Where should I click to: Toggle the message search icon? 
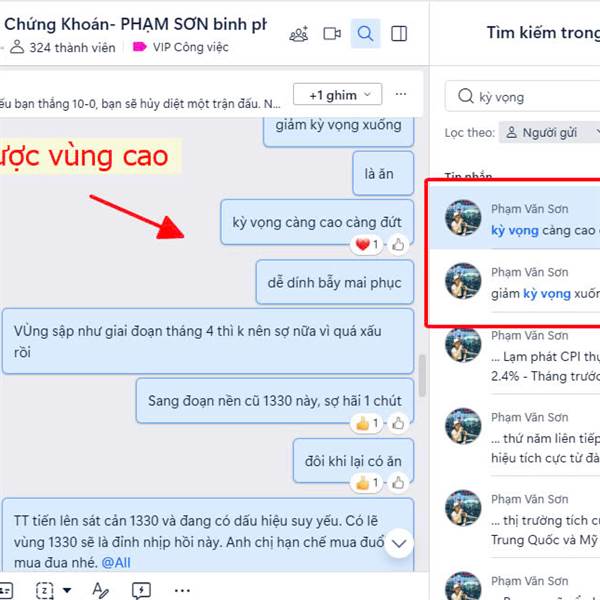365,34
